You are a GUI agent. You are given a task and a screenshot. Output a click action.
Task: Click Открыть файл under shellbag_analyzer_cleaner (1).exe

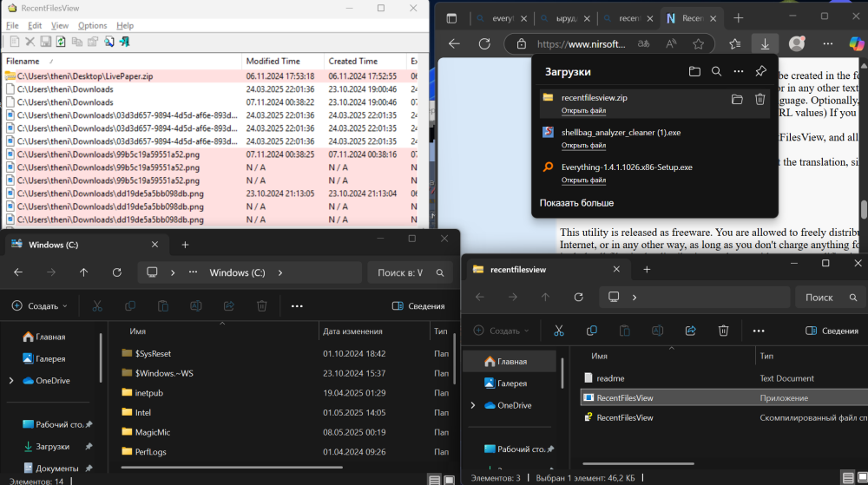[x=583, y=146]
